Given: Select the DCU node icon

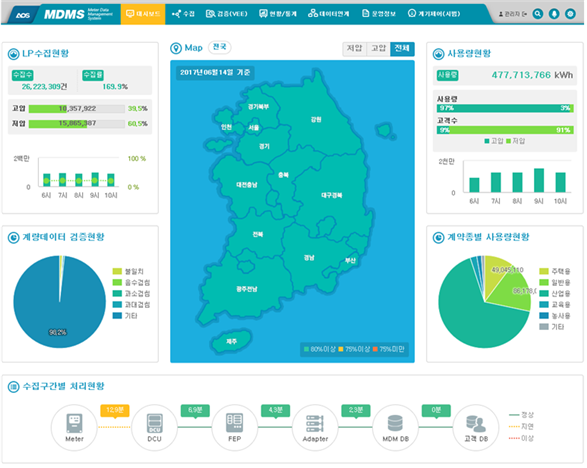Looking at the screenshot, I should tap(155, 423).
